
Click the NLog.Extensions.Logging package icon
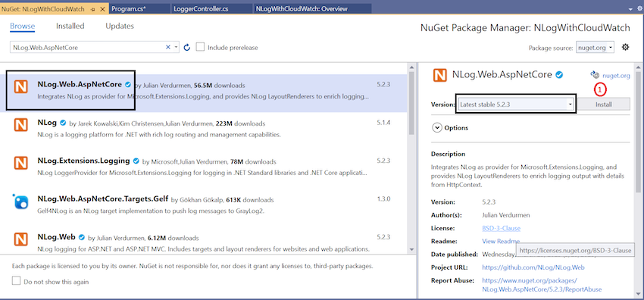(20, 163)
